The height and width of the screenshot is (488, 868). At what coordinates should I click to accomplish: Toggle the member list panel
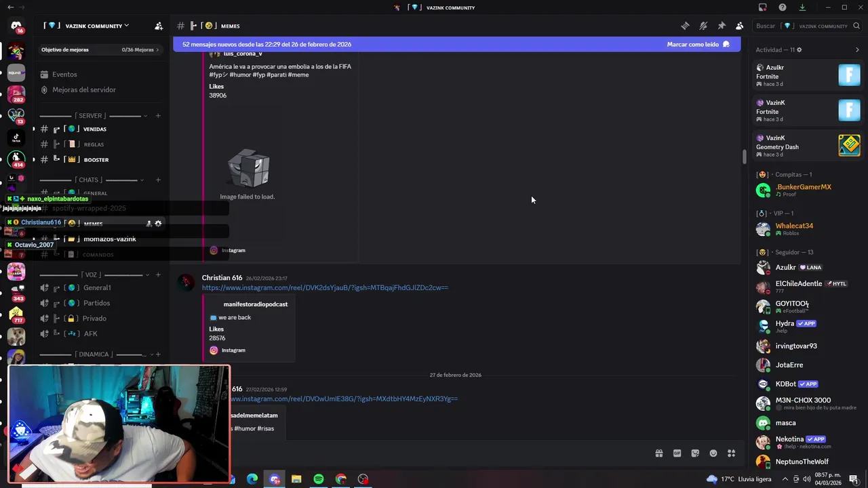coord(739,26)
